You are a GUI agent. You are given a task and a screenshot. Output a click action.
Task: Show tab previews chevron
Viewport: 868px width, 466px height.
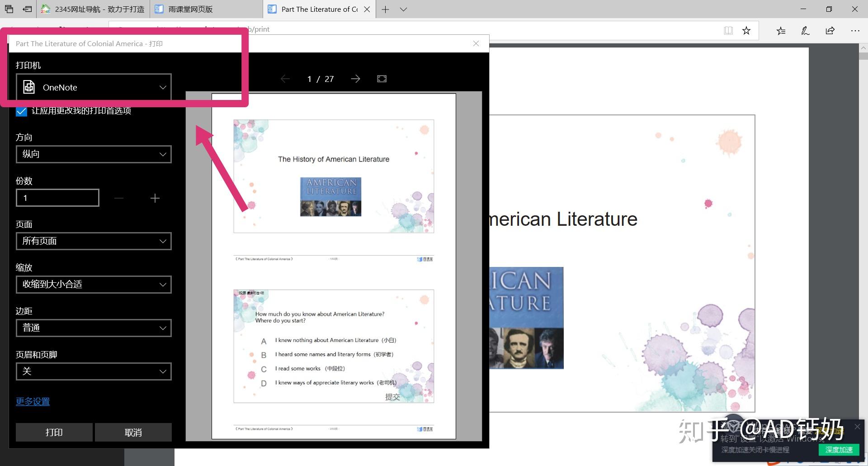[404, 9]
